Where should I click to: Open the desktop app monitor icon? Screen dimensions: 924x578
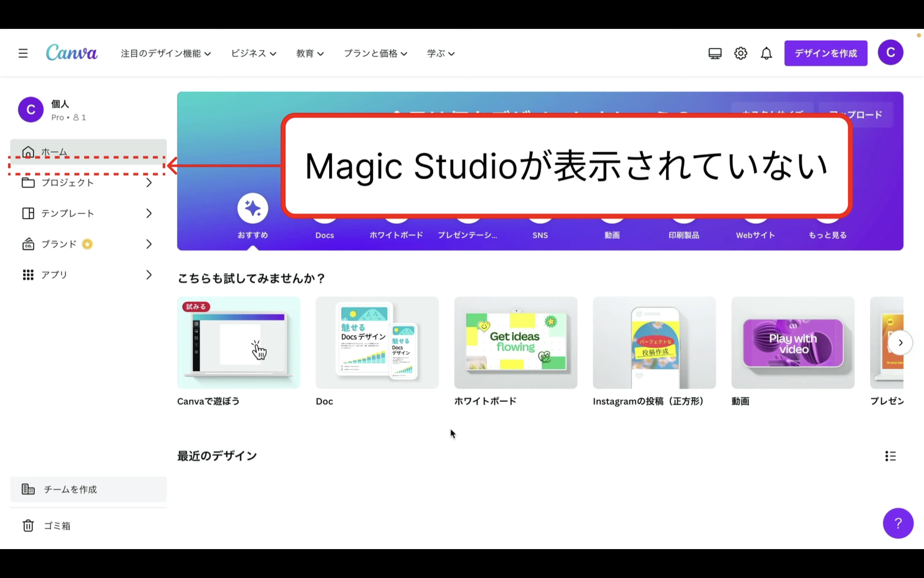point(715,53)
